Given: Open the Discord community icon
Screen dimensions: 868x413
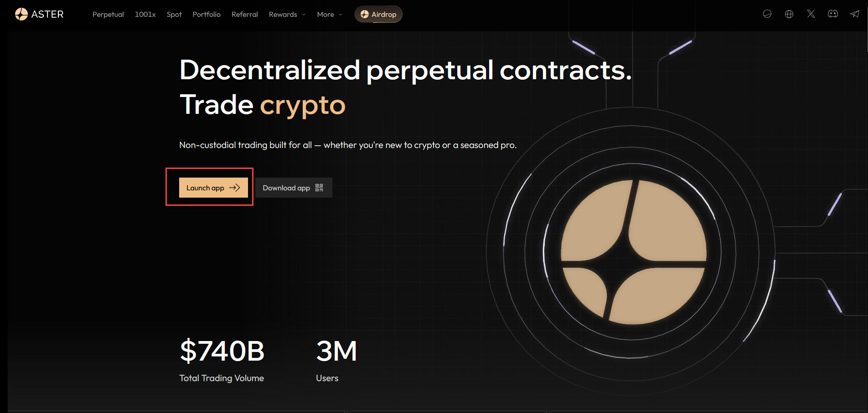Looking at the screenshot, I should click(833, 14).
